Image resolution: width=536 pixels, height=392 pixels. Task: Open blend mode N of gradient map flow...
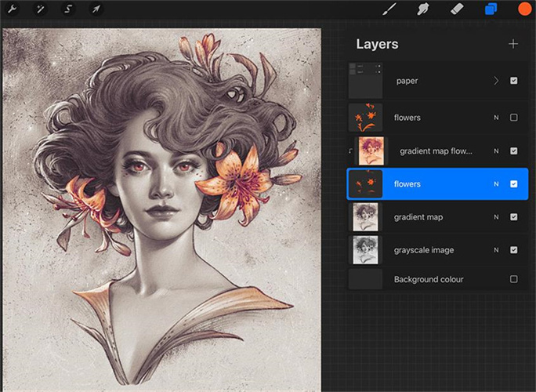point(496,151)
